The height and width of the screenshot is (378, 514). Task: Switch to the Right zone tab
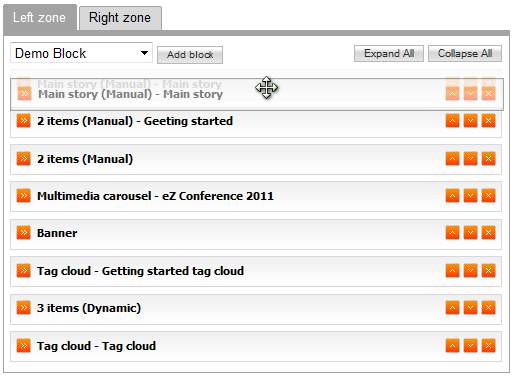click(x=120, y=18)
